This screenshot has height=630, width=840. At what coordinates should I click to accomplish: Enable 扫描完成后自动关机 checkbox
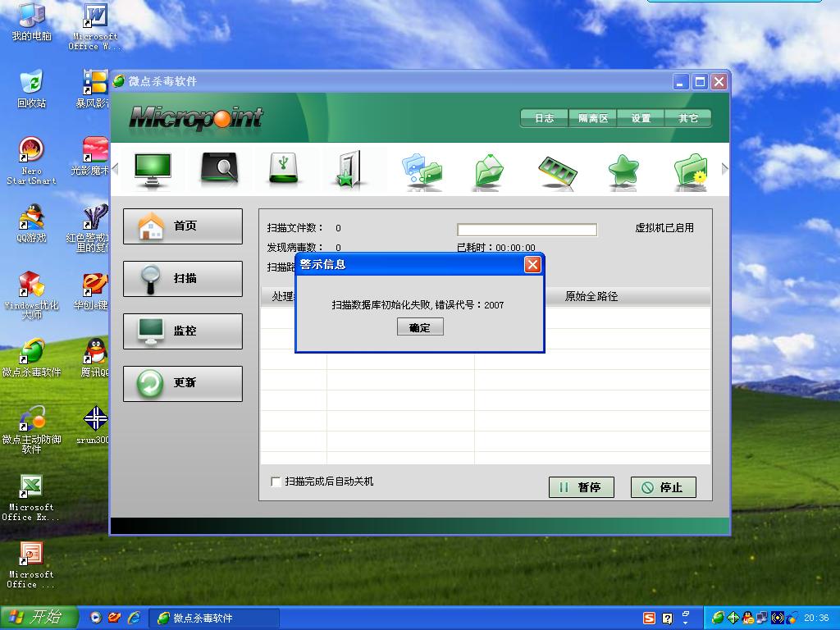point(276,482)
